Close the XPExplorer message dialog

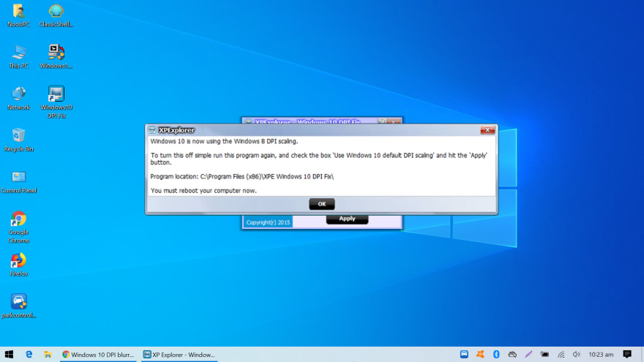487,130
